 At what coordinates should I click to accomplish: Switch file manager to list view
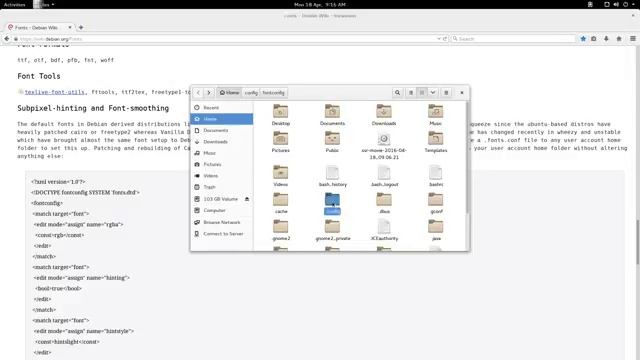[x=411, y=93]
